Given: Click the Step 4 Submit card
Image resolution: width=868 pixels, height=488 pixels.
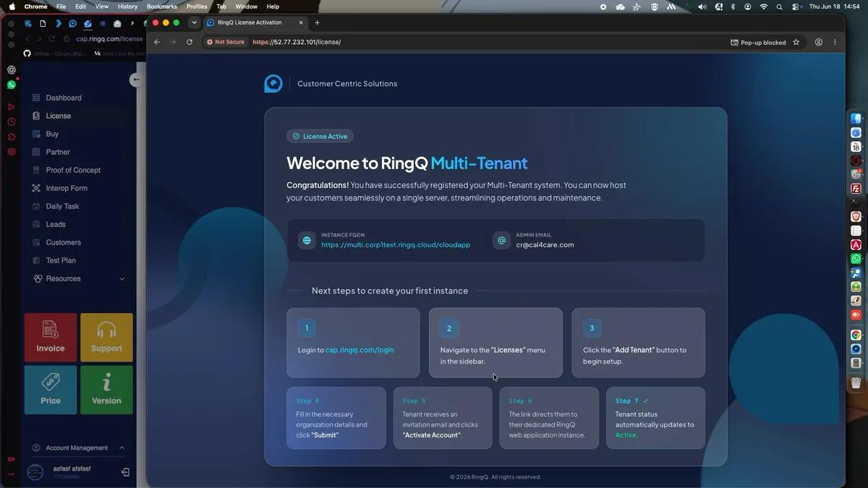Looking at the screenshot, I should [x=336, y=418].
